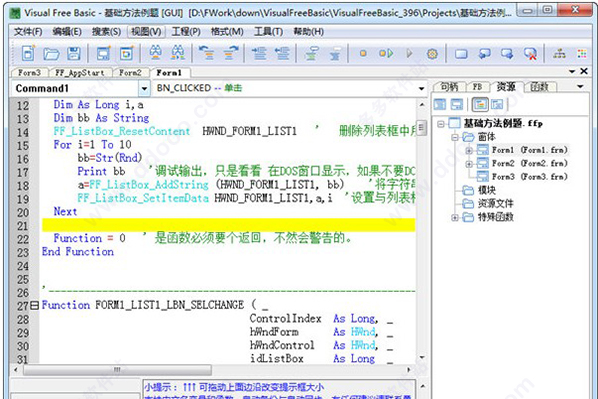This screenshot has width=598, height=399.
Task: Open the 文件(F) menu
Action: [x=28, y=32]
